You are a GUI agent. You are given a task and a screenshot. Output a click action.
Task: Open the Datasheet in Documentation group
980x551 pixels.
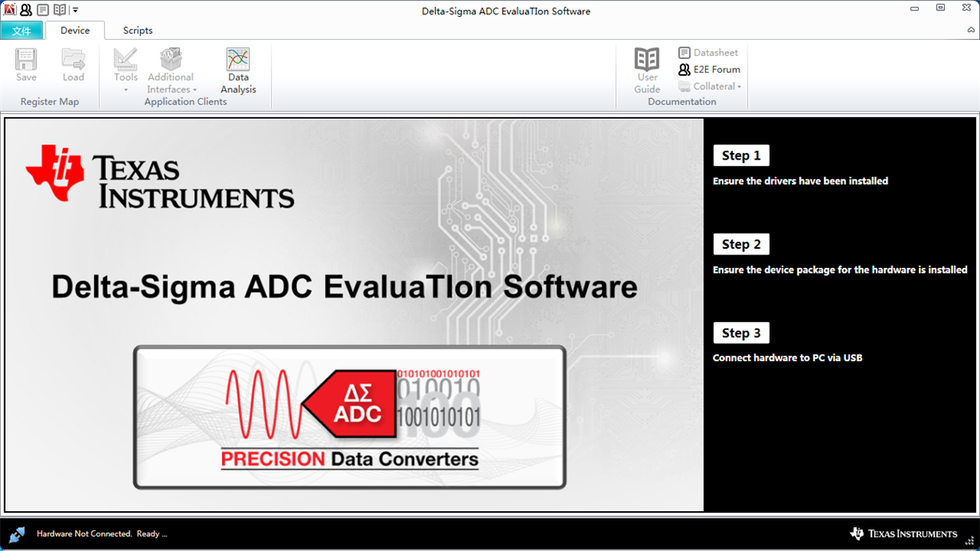(708, 53)
